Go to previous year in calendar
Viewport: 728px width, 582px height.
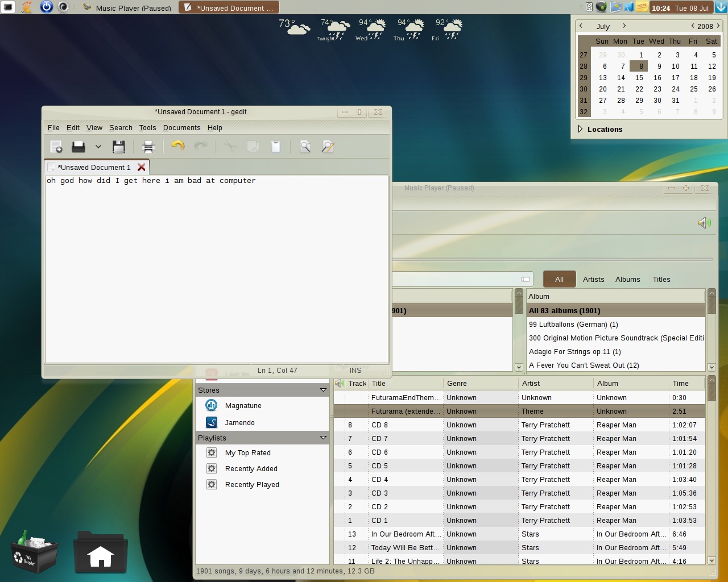692,26
